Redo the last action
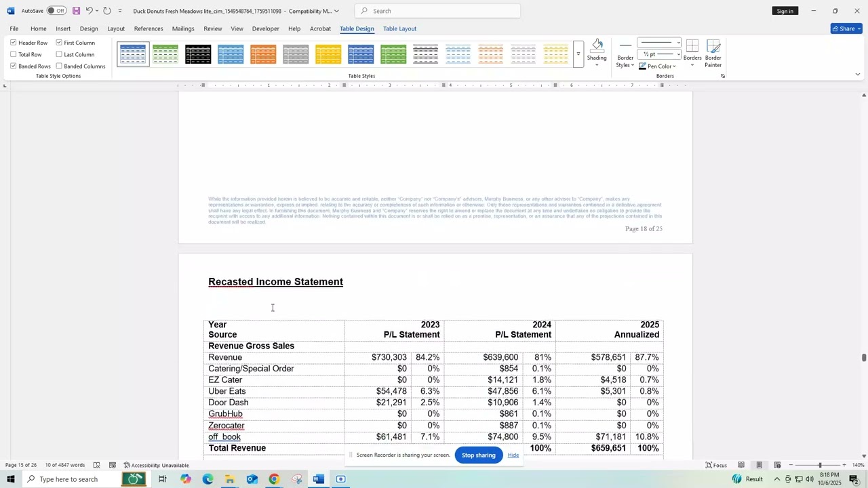The height and width of the screenshot is (488, 868). (x=107, y=11)
